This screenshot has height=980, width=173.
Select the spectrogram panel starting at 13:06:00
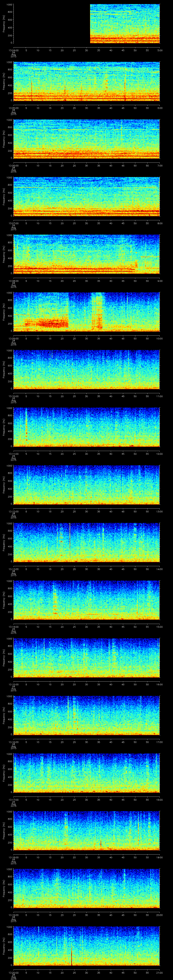tap(87, 139)
